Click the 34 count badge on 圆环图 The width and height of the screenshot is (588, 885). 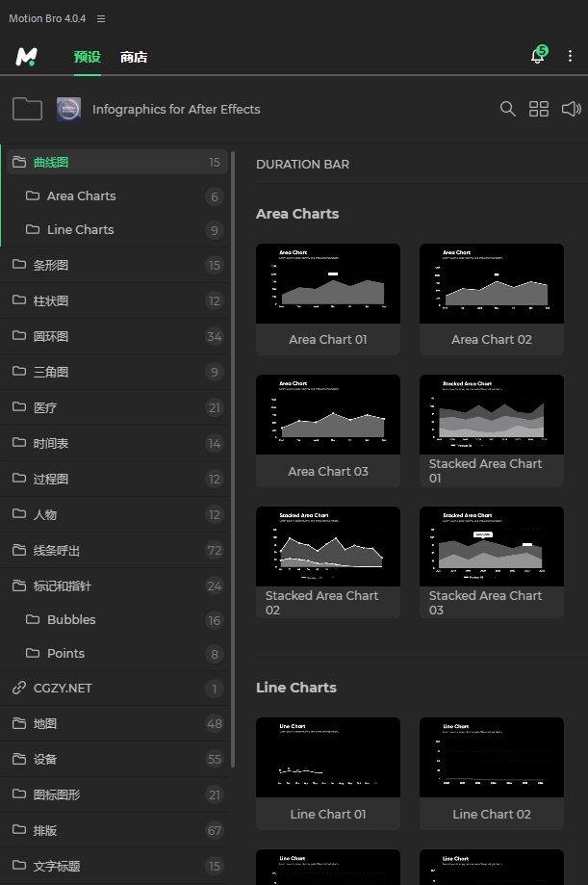point(215,337)
